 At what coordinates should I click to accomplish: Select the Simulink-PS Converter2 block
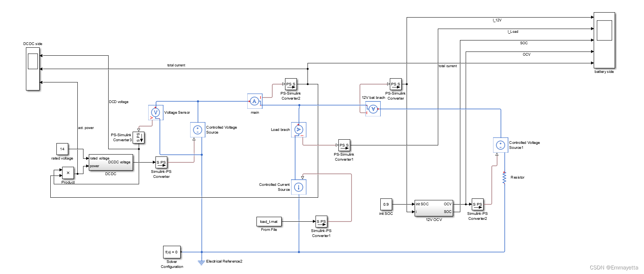point(477,204)
